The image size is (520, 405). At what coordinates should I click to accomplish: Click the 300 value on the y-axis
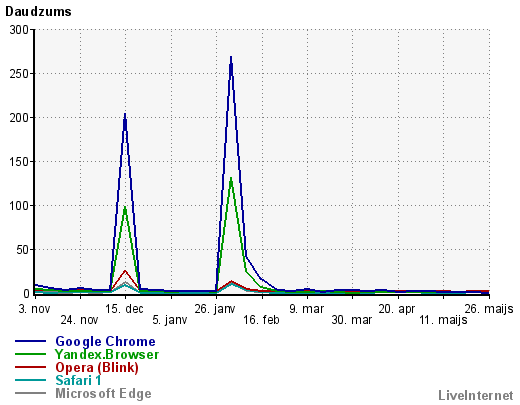19,30
